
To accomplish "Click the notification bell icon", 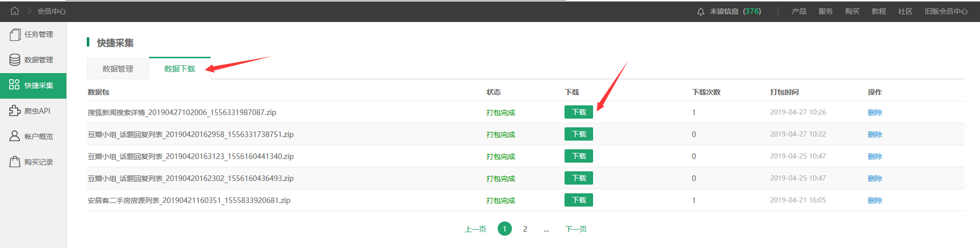I will [700, 11].
